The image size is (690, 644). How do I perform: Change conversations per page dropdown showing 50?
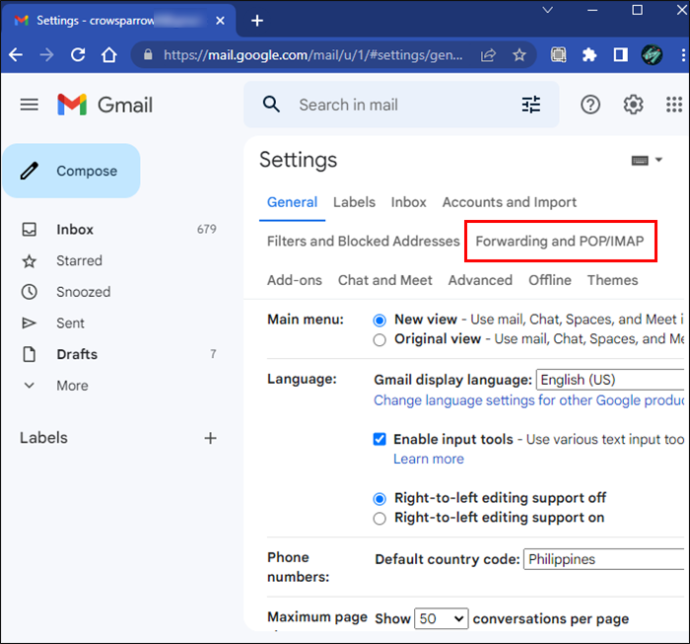(441, 619)
